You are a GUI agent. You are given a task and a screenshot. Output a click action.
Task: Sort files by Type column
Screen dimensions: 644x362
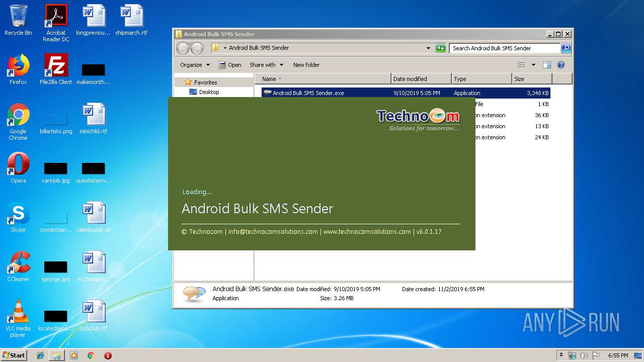click(481, 79)
